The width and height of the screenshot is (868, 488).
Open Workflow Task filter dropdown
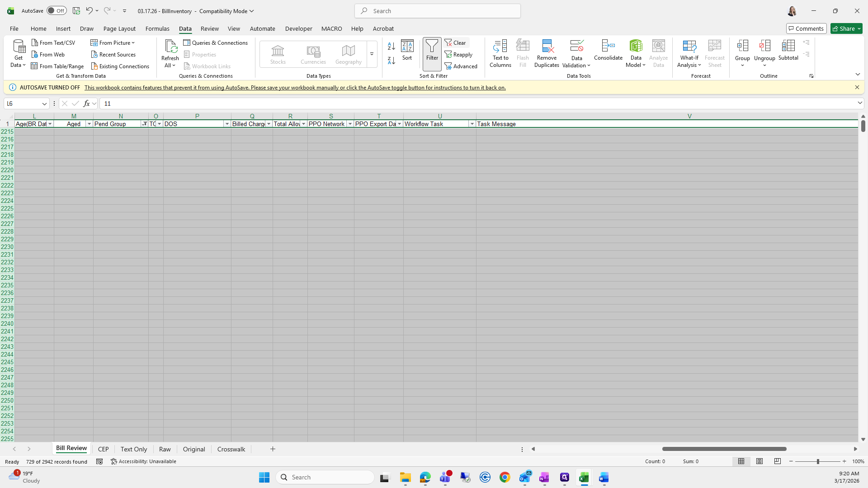pyautogui.click(x=472, y=124)
